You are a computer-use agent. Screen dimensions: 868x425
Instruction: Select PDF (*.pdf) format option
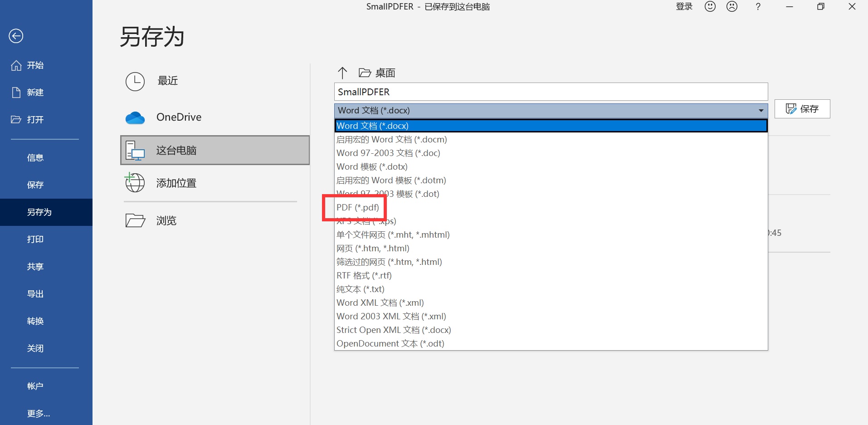(x=357, y=208)
